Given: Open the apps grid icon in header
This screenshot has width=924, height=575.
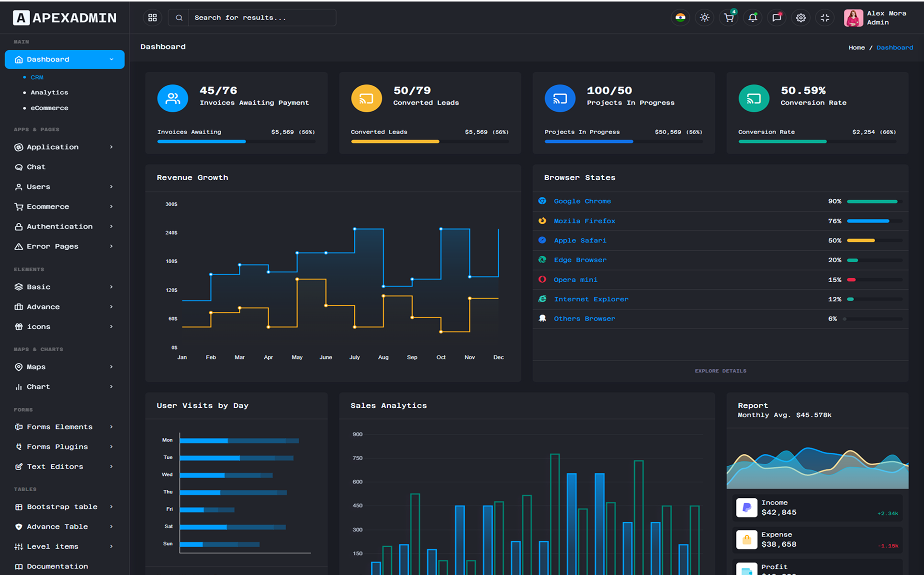Looking at the screenshot, I should click(152, 18).
